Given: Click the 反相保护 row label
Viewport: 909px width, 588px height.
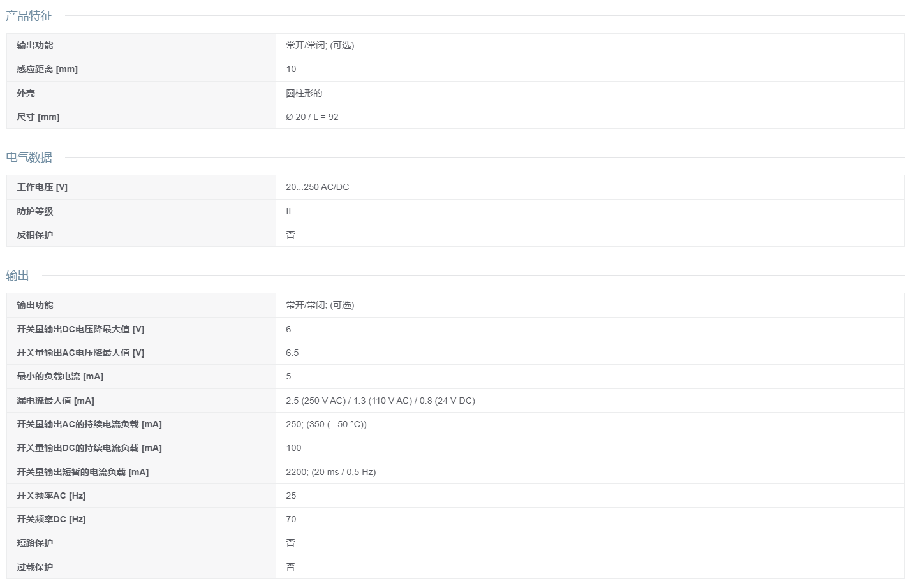Looking at the screenshot, I should click(x=35, y=235).
